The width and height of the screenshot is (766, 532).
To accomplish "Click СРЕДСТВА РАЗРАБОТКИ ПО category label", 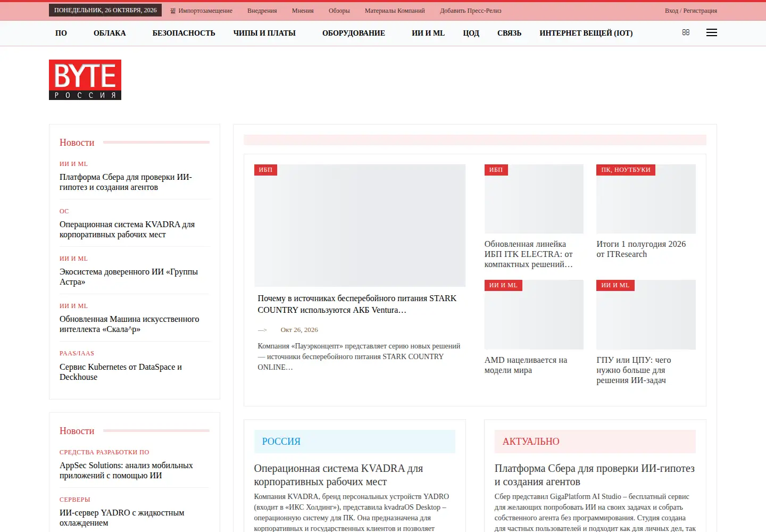I will (x=104, y=452).
